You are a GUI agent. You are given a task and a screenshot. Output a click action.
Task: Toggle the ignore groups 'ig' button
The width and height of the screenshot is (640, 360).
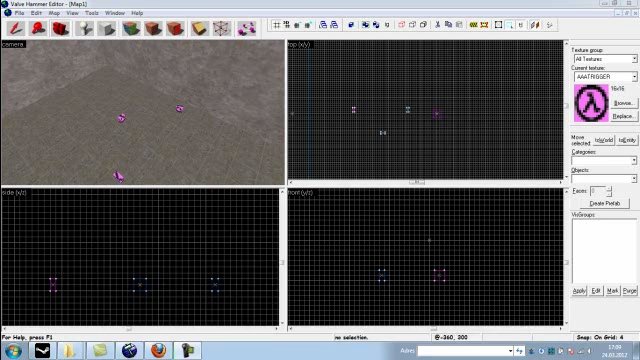coord(387,25)
